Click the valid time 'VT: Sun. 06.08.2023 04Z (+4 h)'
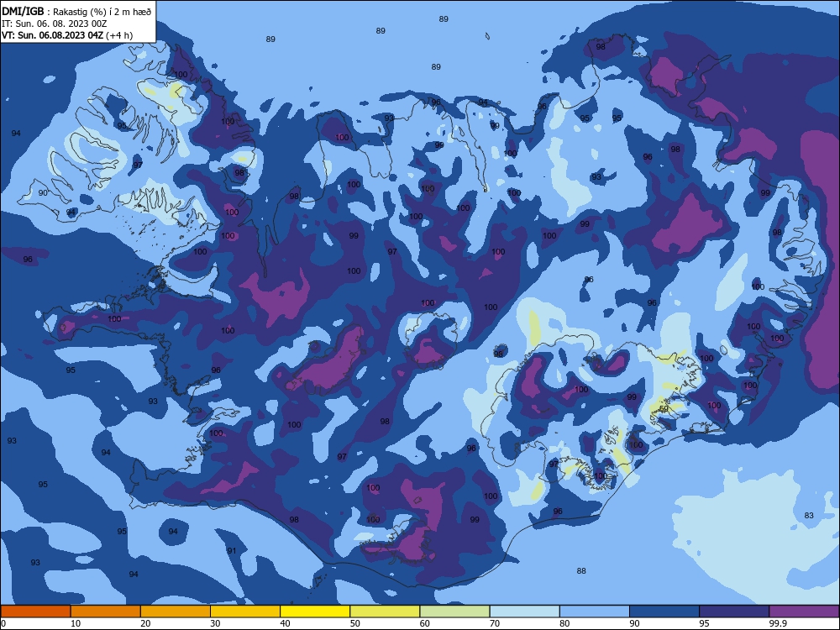This screenshot has width=840, height=630. (67, 35)
